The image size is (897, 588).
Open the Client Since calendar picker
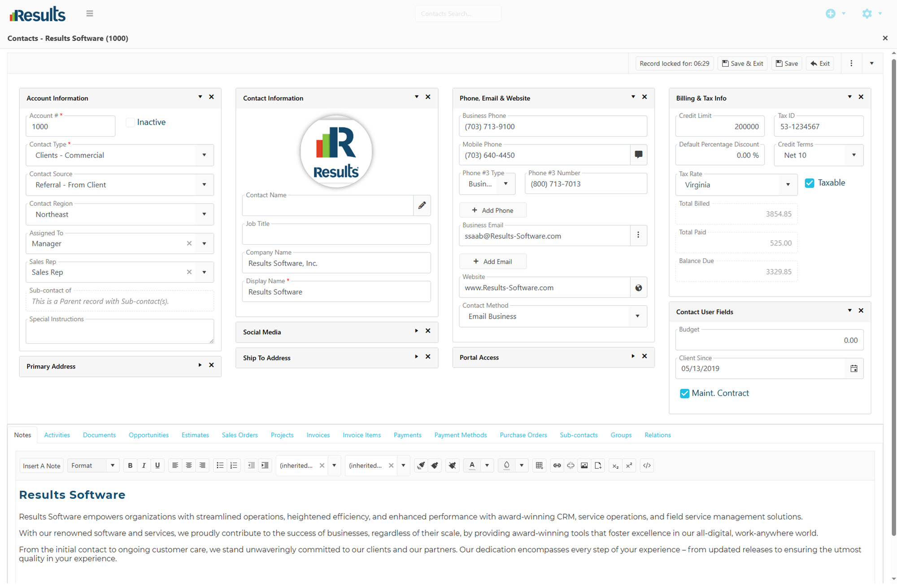tap(853, 368)
